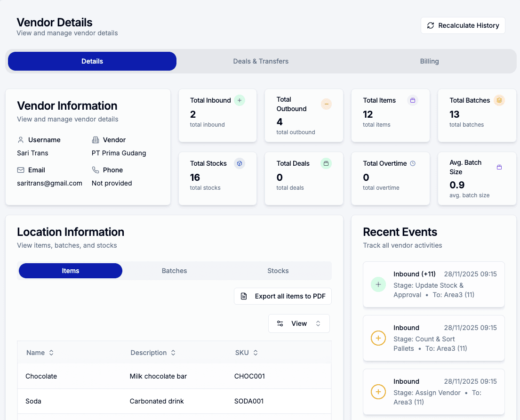Open the Deals & Transfers tab
Viewport: 520px width, 420px height.
pyautogui.click(x=261, y=61)
